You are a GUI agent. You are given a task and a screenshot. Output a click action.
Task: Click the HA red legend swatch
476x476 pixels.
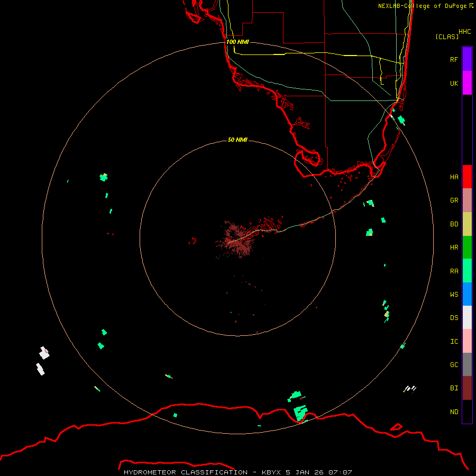coord(467,177)
